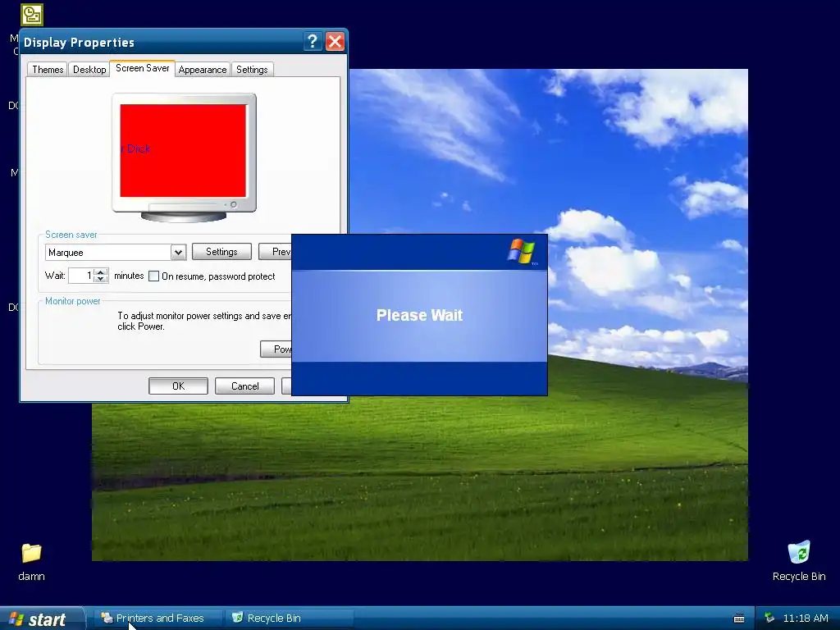Expand the Marquee screen saver dropdown
The width and height of the screenshot is (840, 630).
coord(178,253)
